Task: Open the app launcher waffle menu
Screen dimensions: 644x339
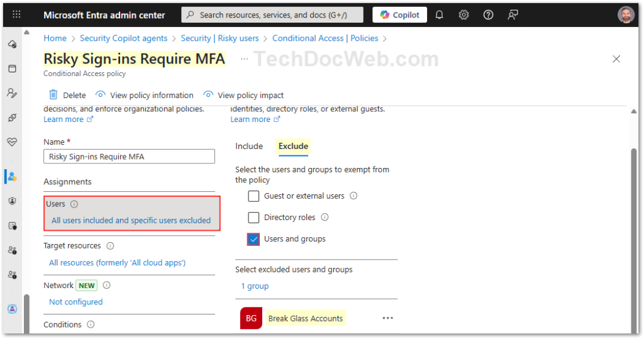Action: pos(16,14)
